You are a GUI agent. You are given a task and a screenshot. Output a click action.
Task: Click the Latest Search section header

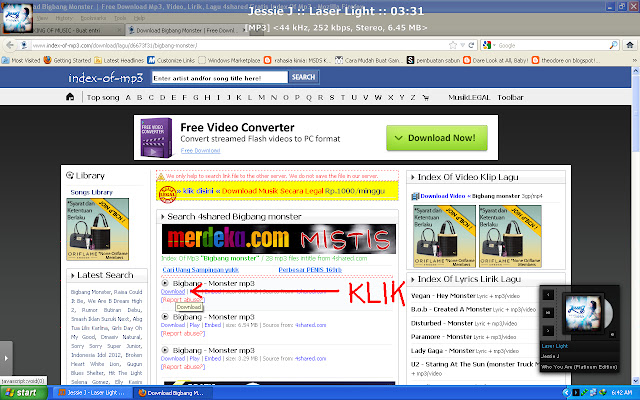pyautogui.click(x=105, y=275)
